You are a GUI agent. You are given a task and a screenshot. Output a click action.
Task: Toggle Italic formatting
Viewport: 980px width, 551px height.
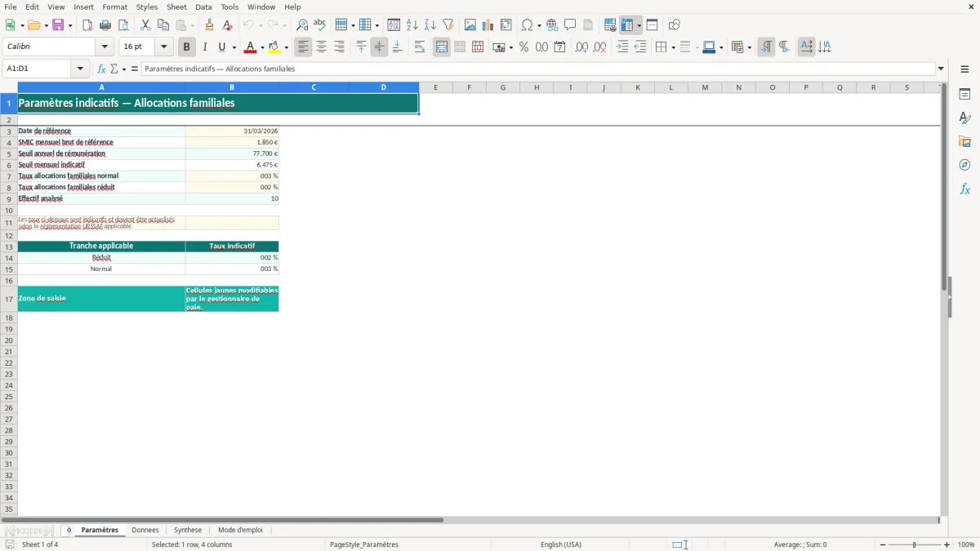pos(205,47)
